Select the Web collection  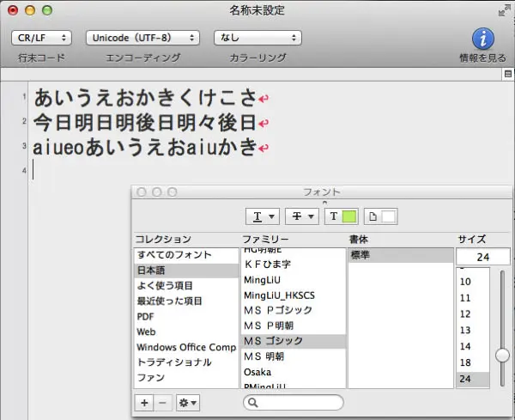(x=186, y=332)
